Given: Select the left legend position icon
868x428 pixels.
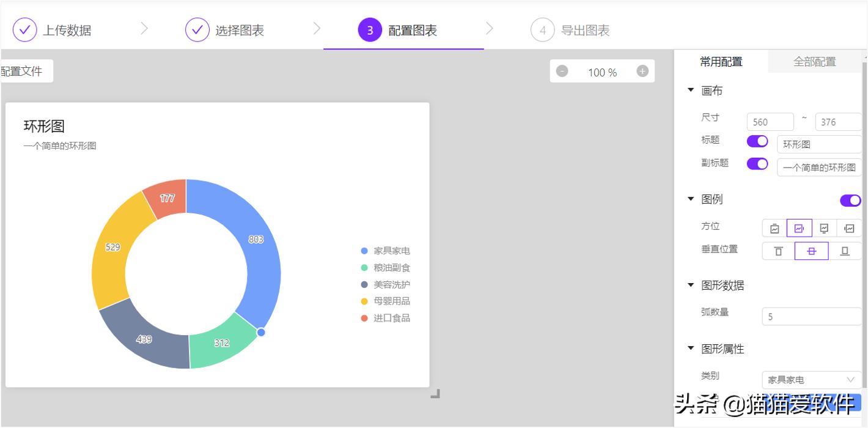Looking at the screenshot, I should pos(850,228).
